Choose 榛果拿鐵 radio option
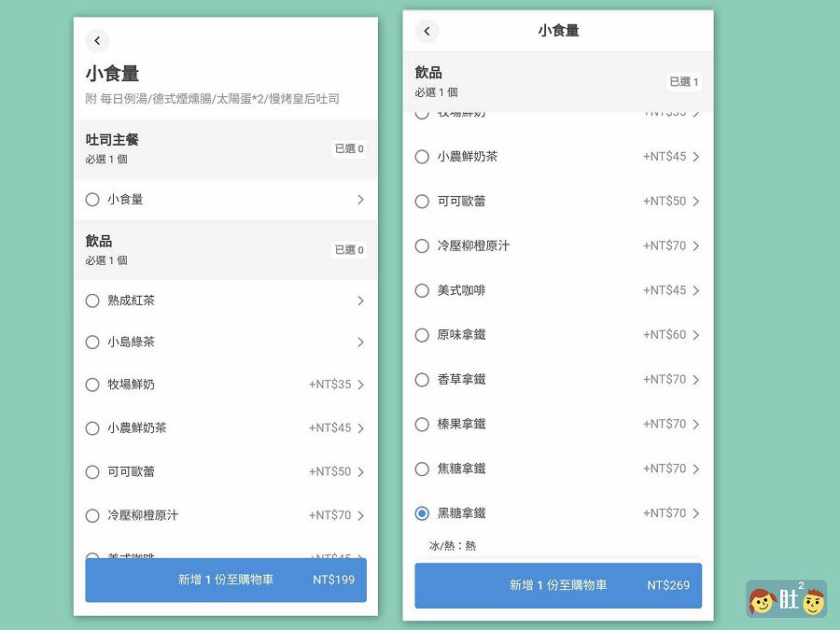 point(422,425)
